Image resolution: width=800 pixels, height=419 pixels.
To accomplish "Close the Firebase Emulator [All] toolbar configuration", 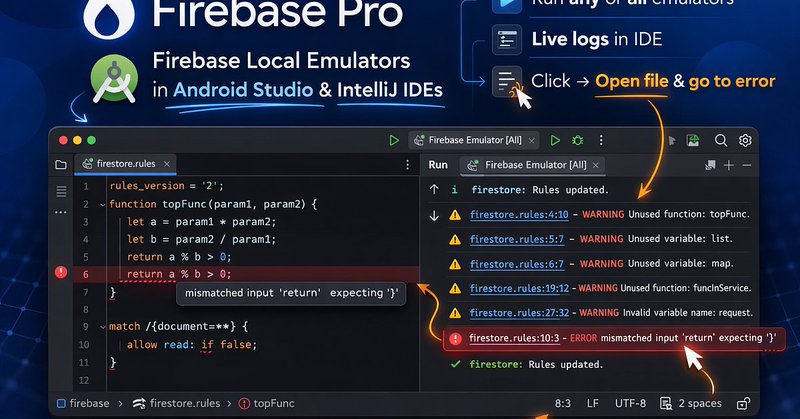I will tap(532, 140).
